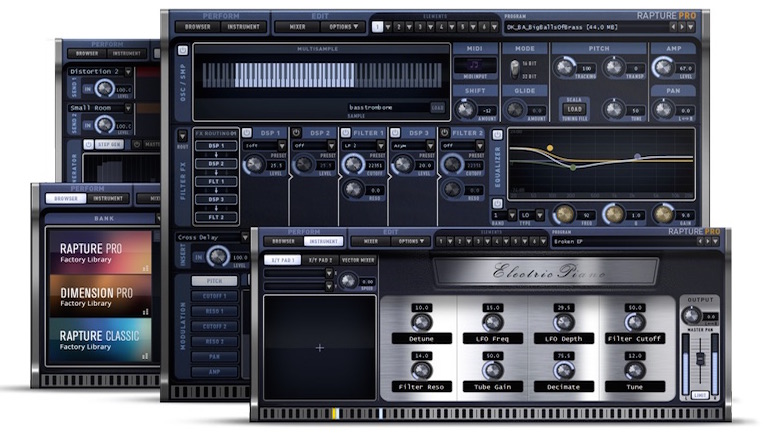Flip the 16 bit / 32 bit mode switch
Screen dimensions: 770x434
click(514, 69)
